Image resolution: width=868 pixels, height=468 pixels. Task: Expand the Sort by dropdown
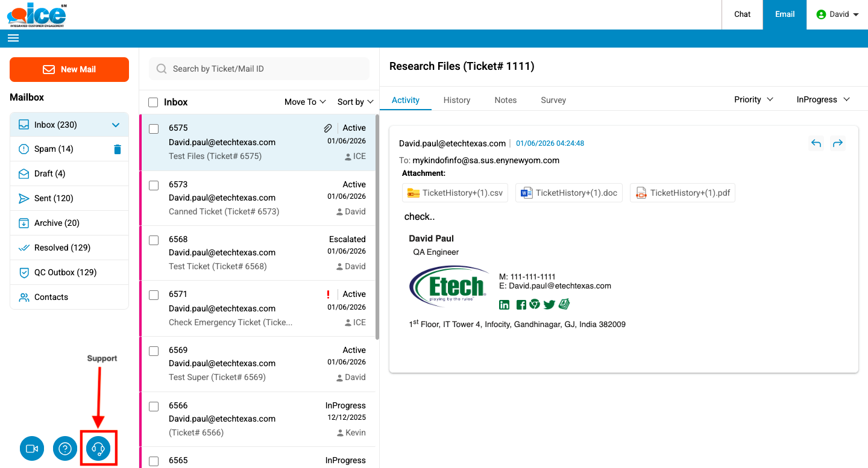(x=355, y=102)
